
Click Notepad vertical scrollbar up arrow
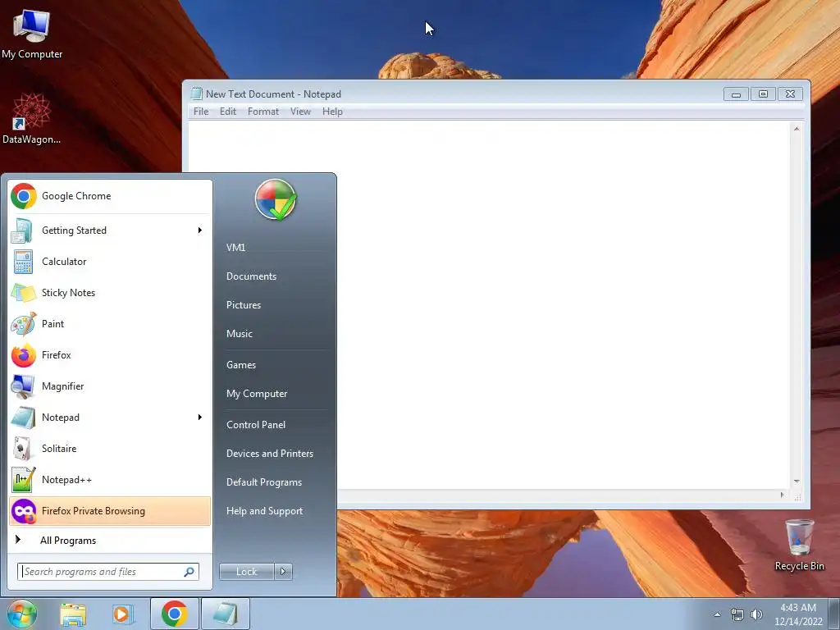coord(797,129)
